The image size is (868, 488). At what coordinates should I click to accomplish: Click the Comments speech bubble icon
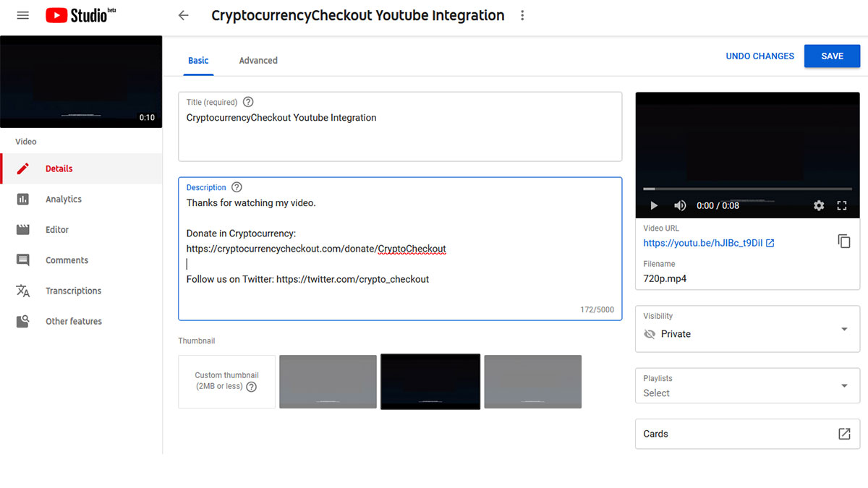click(x=23, y=260)
